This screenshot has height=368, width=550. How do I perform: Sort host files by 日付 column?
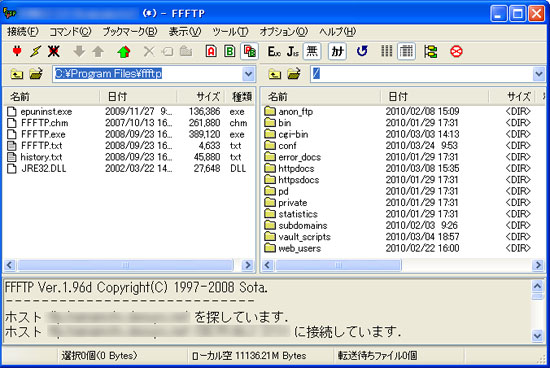tap(435, 96)
